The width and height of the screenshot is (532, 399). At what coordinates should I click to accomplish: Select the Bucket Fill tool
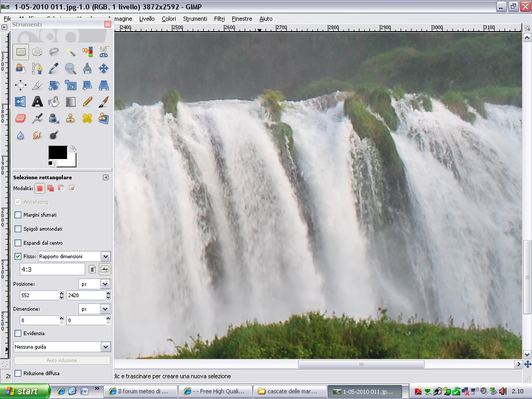click(54, 101)
